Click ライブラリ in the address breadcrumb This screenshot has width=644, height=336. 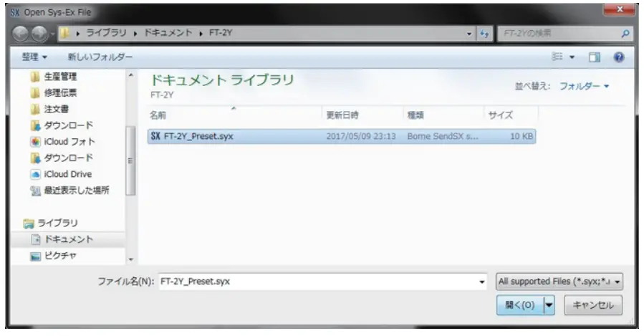point(106,33)
